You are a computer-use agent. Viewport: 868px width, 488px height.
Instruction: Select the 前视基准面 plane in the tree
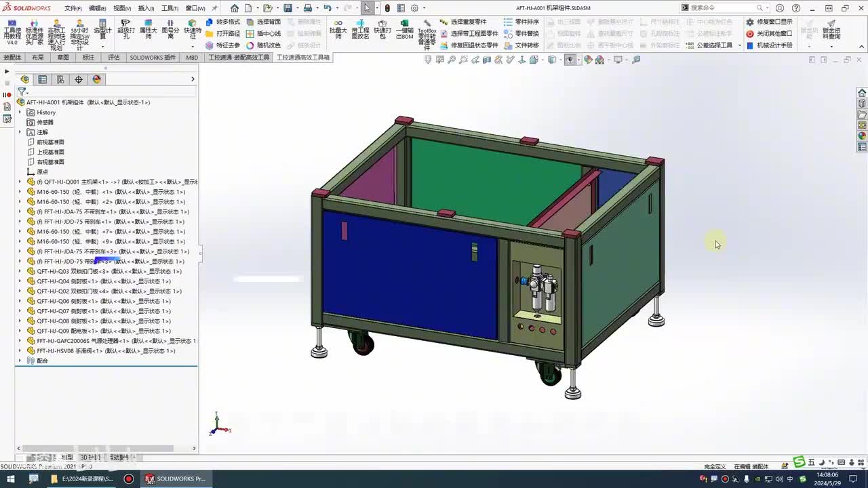pyautogui.click(x=50, y=142)
